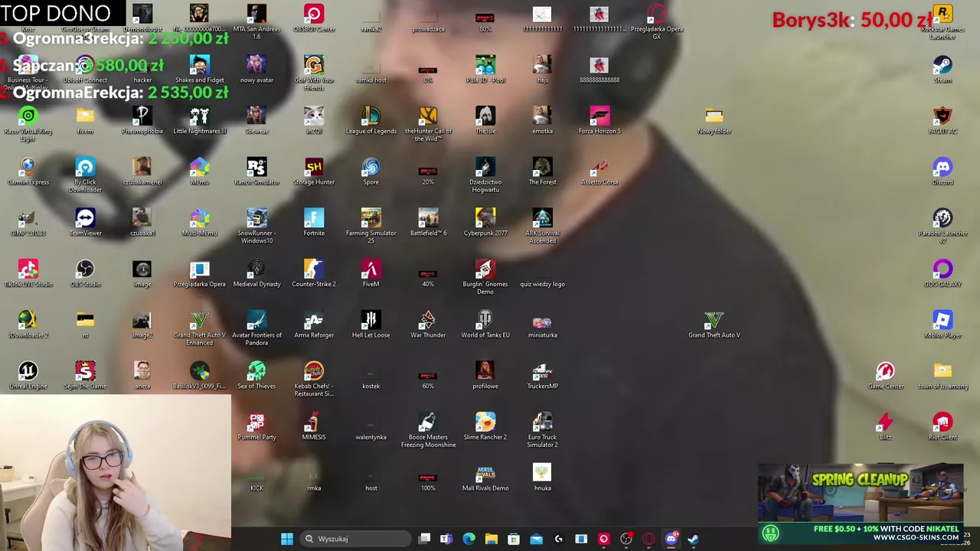Click the Wyszukaj taskbar search box

click(x=354, y=539)
